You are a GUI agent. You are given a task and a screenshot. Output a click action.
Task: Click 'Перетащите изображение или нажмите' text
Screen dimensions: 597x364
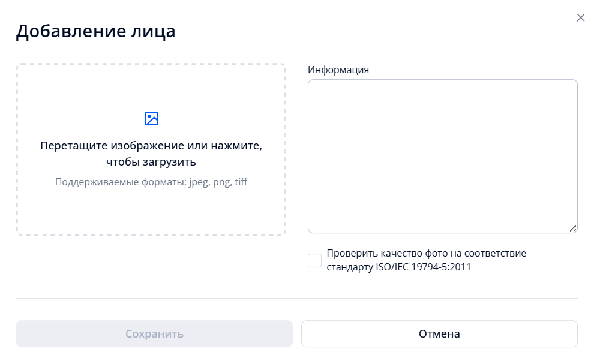[152, 151]
